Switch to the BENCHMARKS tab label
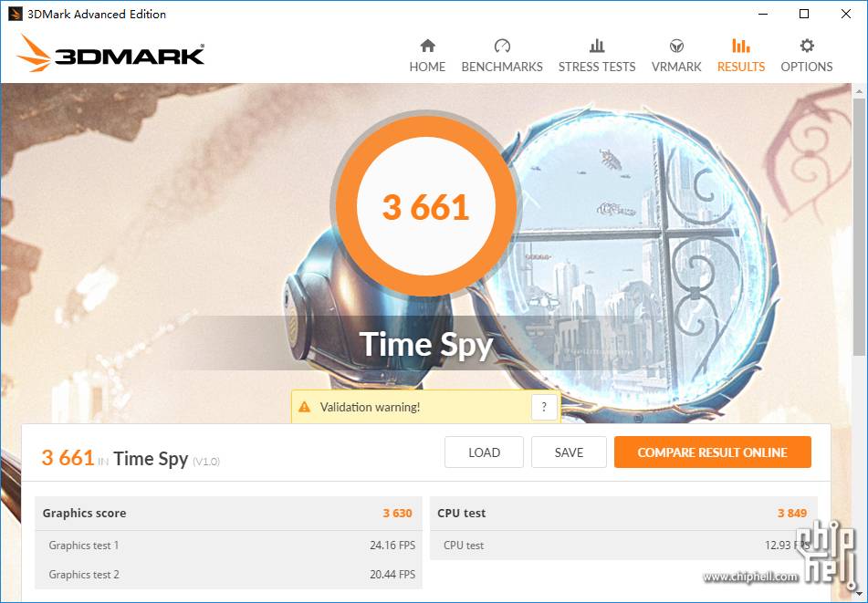This screenshot has width=868, height=603. [x=502, y=67]
